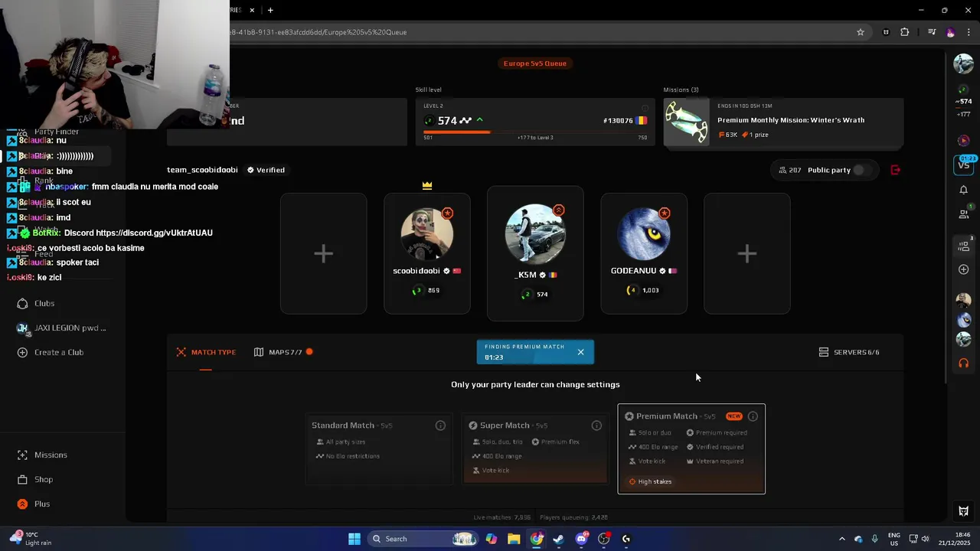Viewport: 980px width, 551px height.
Task: Expand the system tray hidden icons chevron
Action: 841,539
